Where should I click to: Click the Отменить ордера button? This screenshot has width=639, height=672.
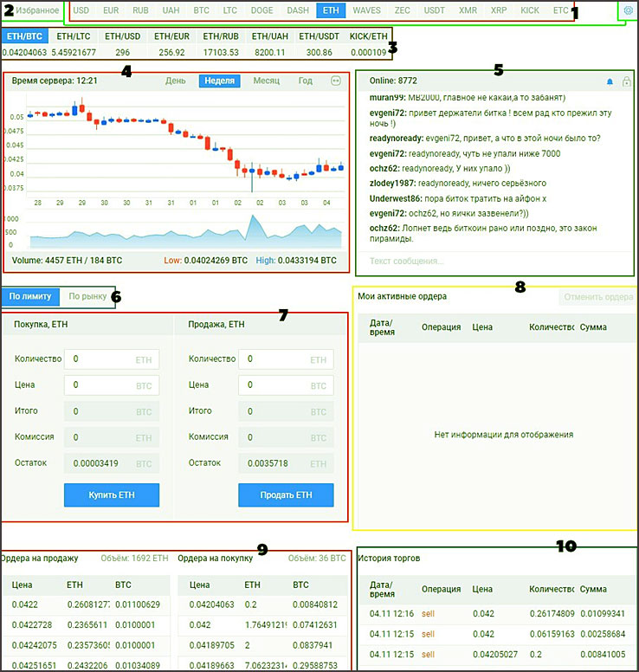pos(597,297)
